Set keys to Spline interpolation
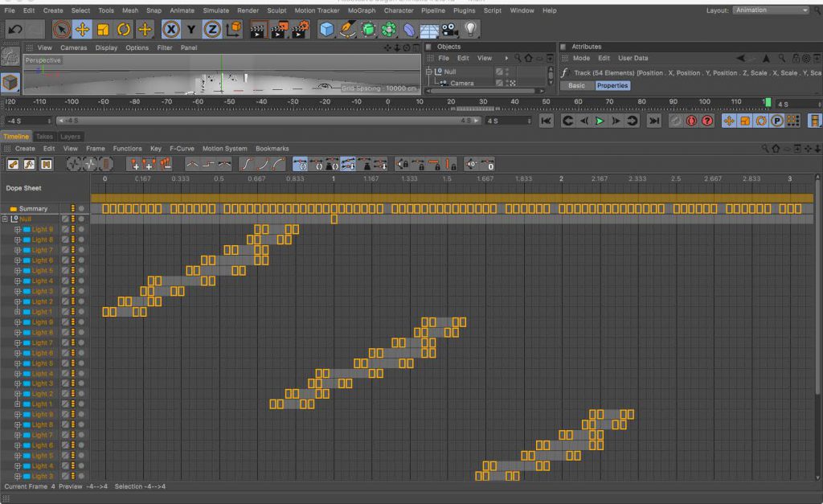 [225, 164]
